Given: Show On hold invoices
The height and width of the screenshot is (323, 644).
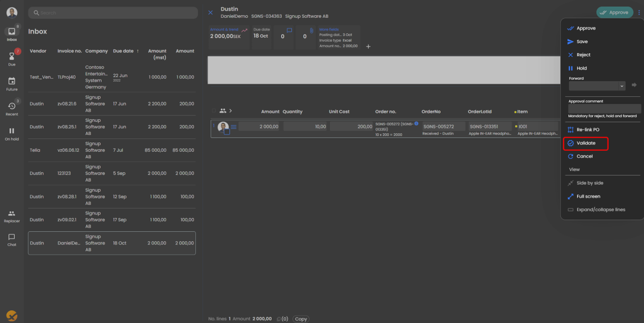Looking at the screenshot, I should tap(12, 133).
